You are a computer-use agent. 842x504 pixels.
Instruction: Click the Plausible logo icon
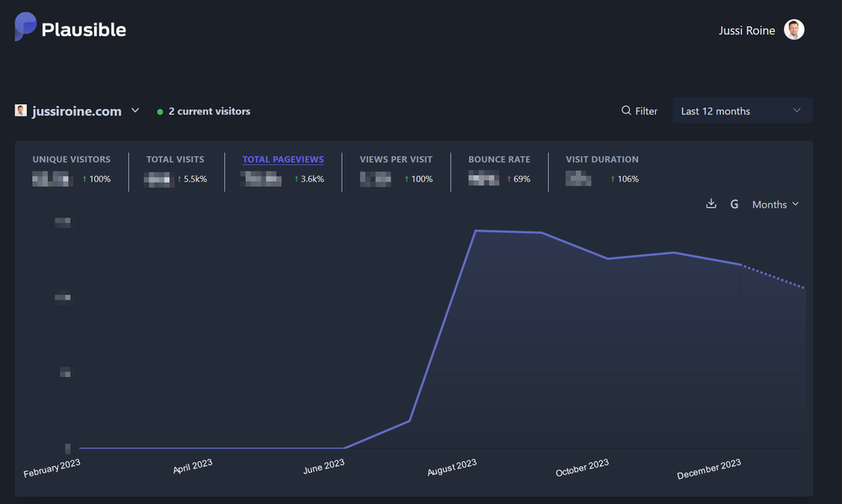[24, 28]
